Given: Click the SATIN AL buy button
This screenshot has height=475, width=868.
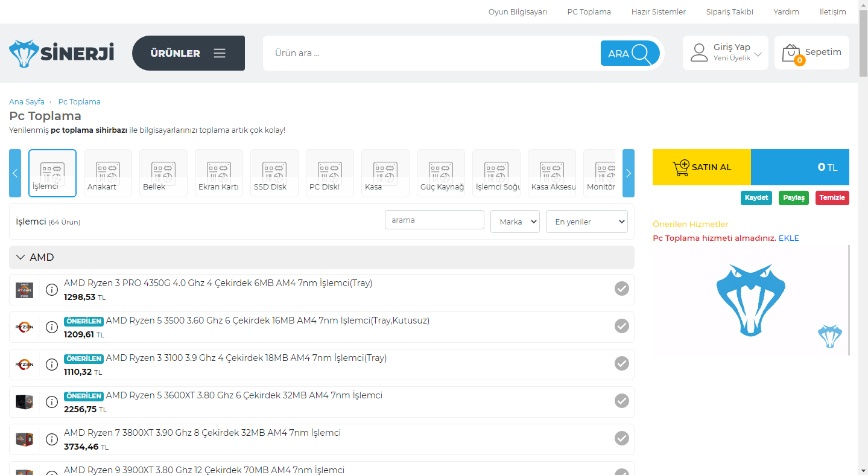Looking at the screenshot, I should pos(702,167).
